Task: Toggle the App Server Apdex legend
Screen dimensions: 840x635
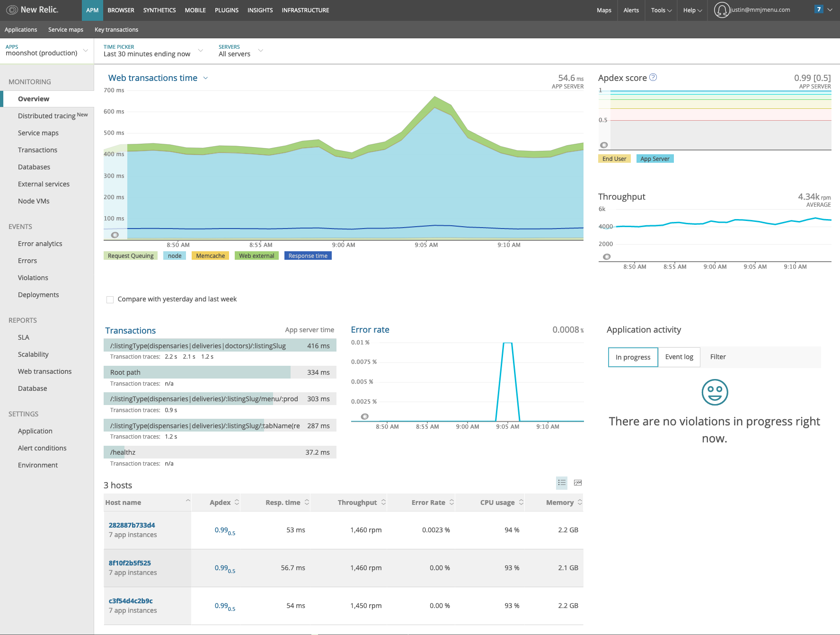Action: coord(655,159)
